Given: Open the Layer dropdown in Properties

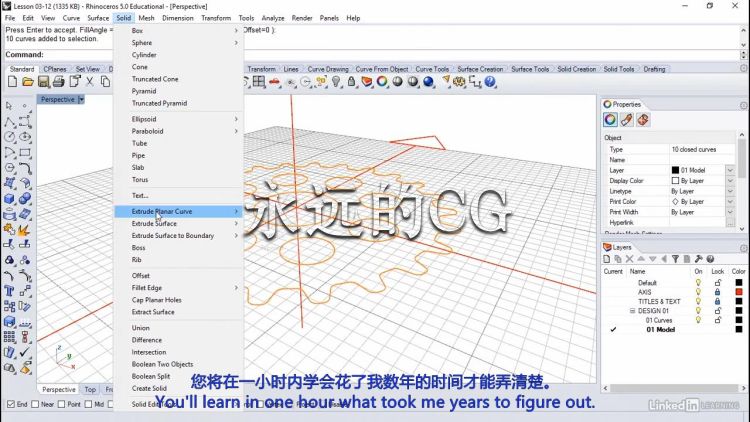Looking at the screenshot, I should point(730,170).
